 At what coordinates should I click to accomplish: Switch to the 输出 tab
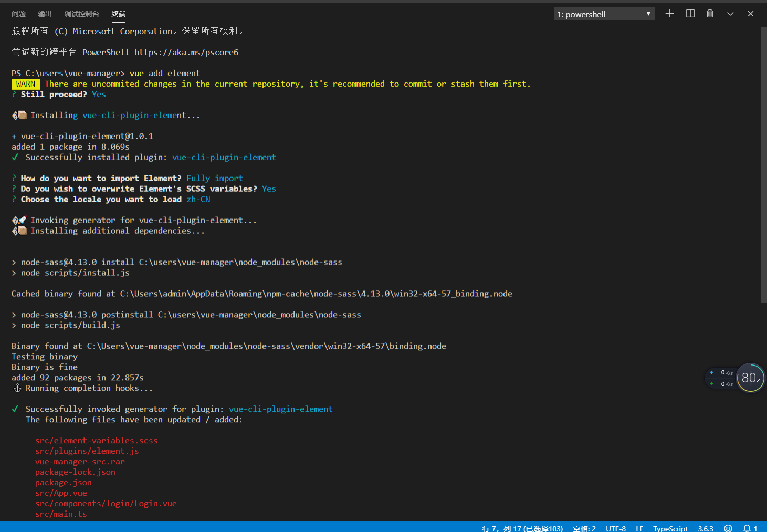pos(45,14)
